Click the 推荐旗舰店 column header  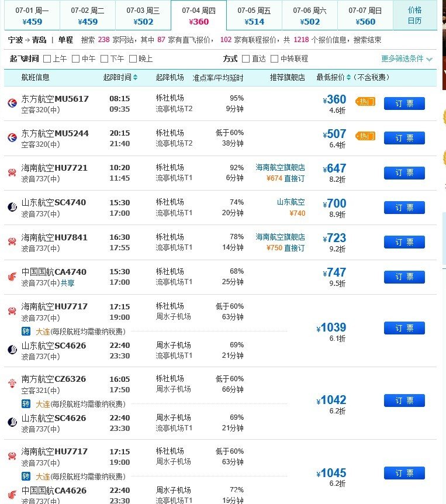point(287,77)
